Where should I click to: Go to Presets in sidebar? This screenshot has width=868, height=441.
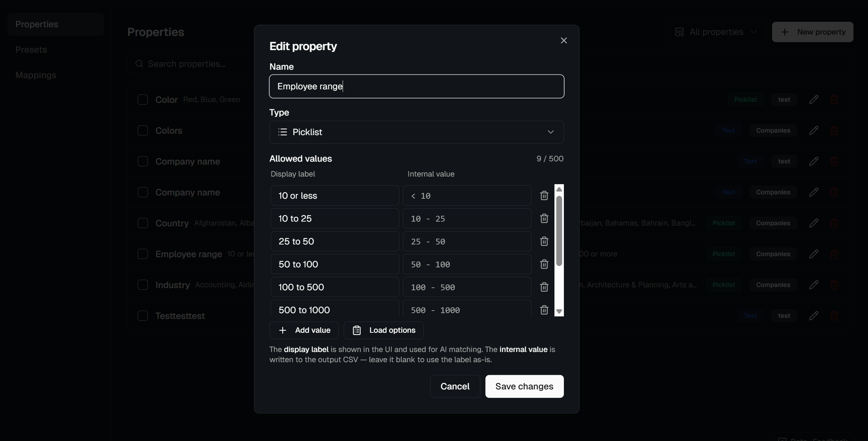[x=31, y=49]
